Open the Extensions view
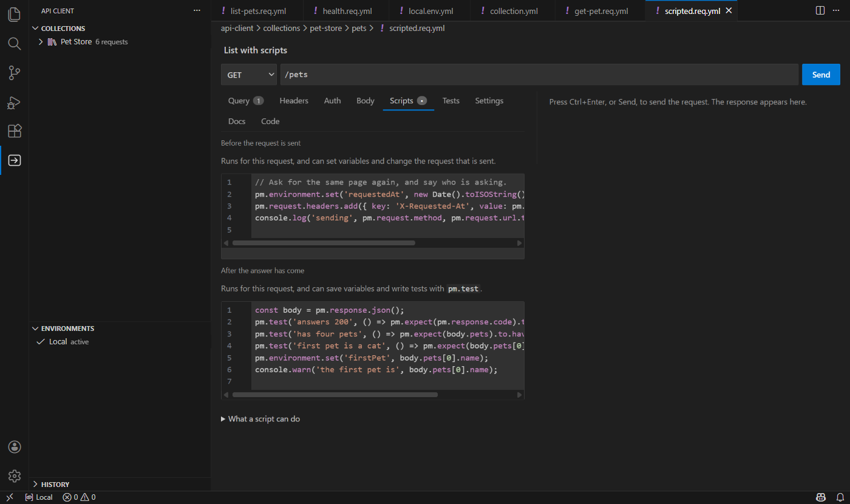Viewport: 850px width, 504px height. point(15,131)
